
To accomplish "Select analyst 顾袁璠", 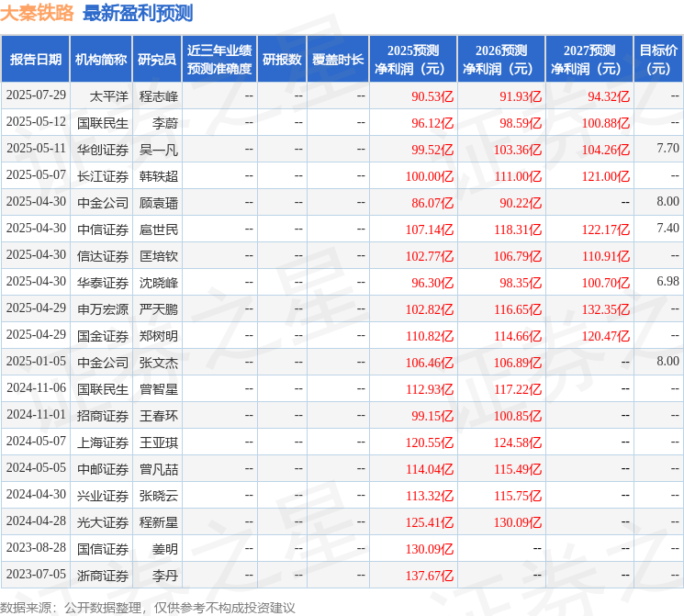I will [x=158, y=203].
